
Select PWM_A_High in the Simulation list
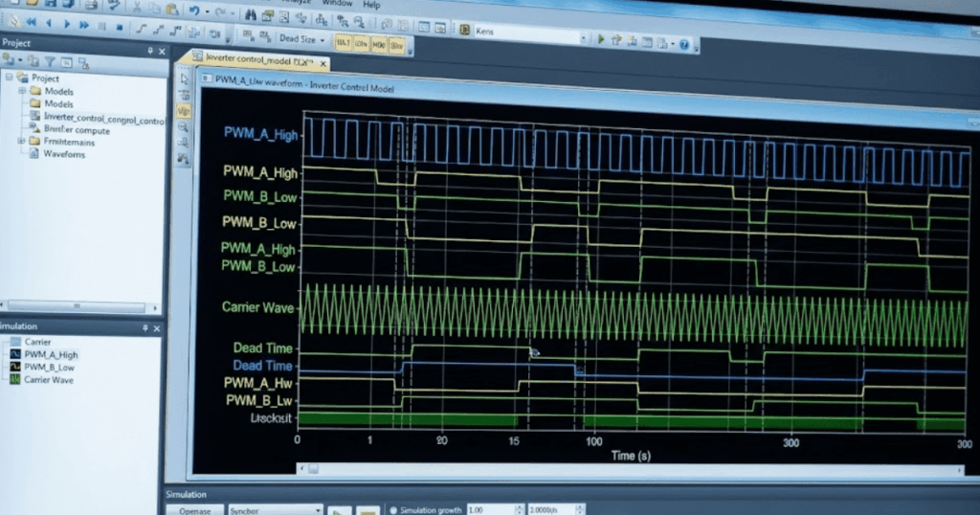(49, 354)
